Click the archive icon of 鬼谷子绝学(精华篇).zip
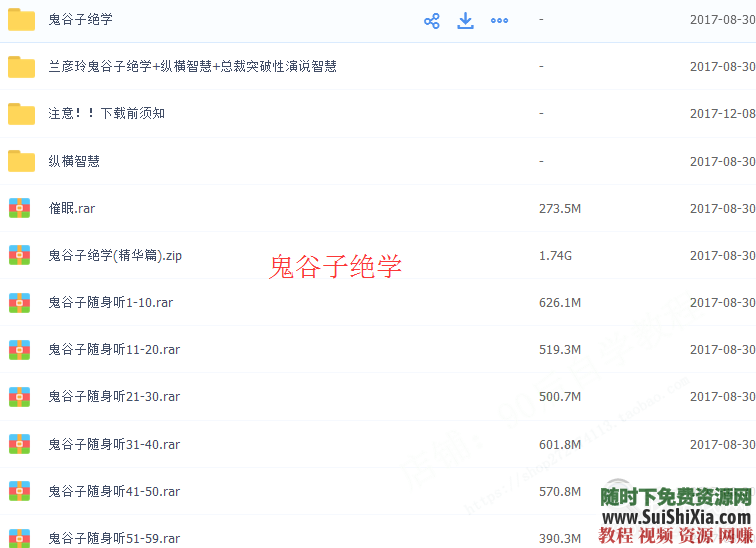Screen dimensions: 756x548 click(20, 255)
